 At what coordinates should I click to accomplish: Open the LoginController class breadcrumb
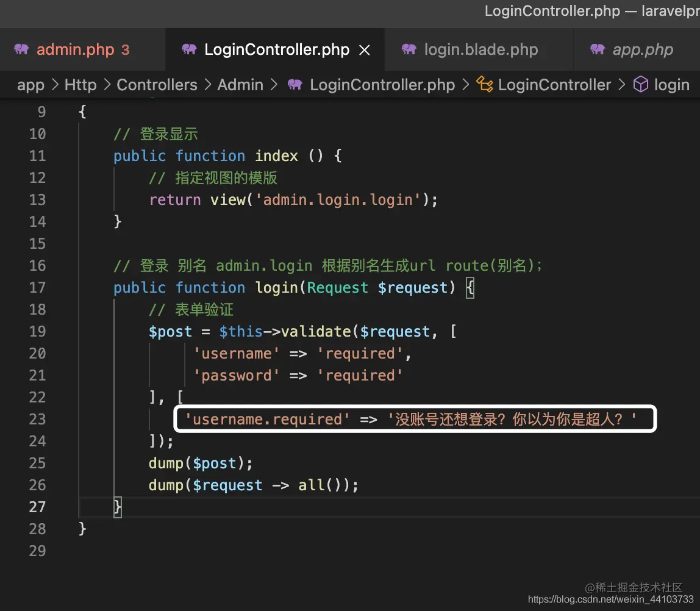554,85
